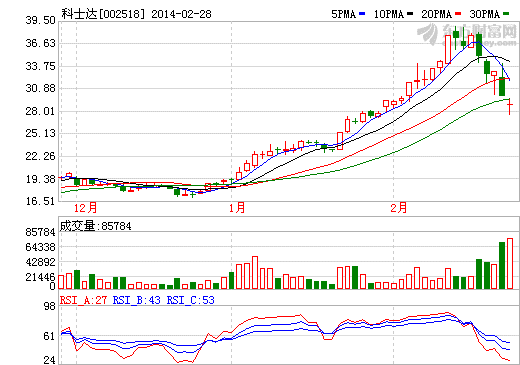Click the RSI_A:27 indicator label

point(83,300)
